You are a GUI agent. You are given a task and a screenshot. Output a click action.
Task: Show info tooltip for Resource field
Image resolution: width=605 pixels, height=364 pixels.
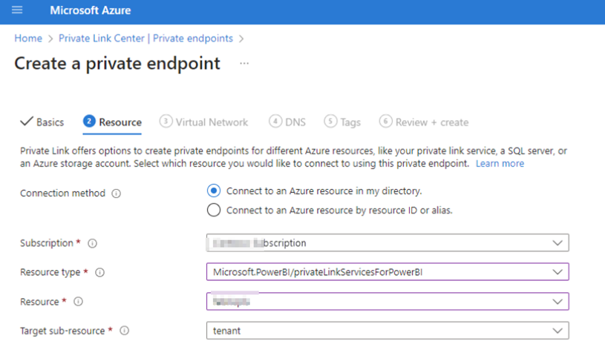click(x=79, y=302)
